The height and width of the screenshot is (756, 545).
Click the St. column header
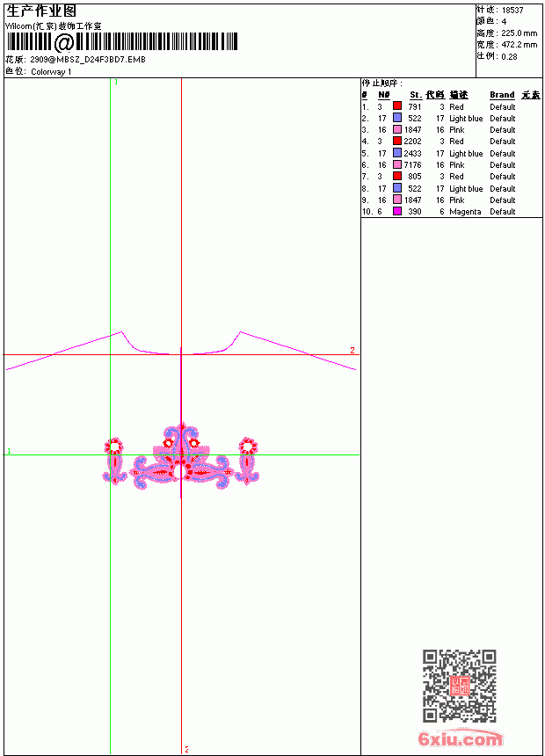tap(416, 95)
